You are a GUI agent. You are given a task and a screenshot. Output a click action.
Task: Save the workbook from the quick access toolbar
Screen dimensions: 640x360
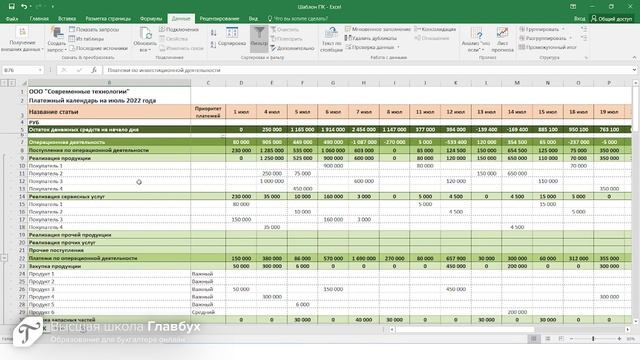(11, 7)
